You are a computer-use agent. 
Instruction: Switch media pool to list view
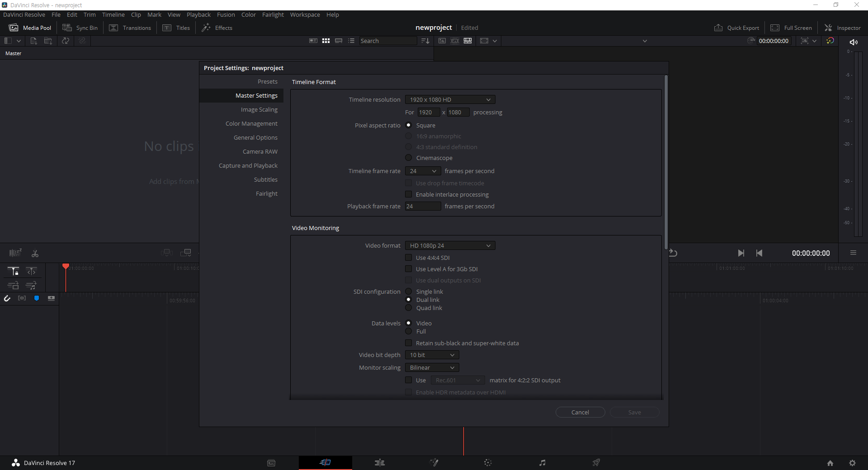point(351,41)
